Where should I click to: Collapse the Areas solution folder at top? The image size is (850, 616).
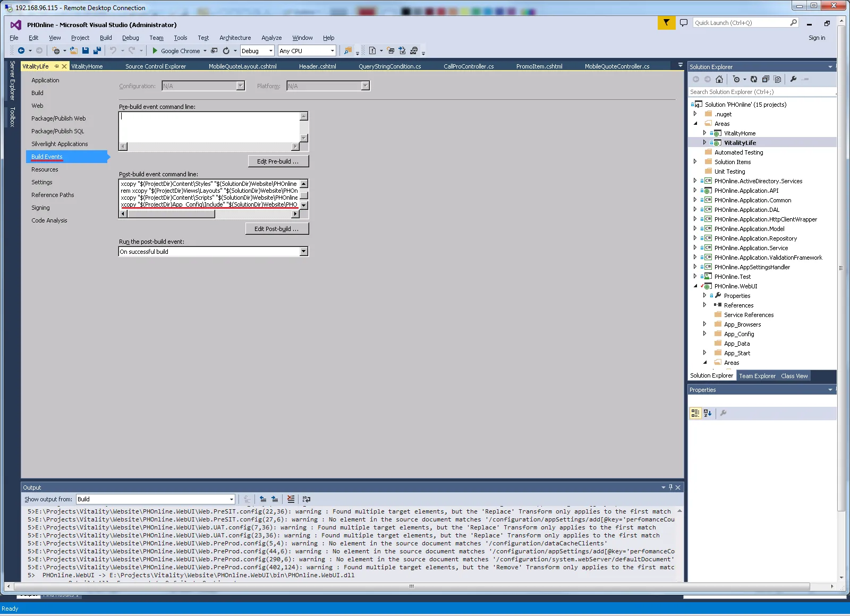click(x=695, y=123)
